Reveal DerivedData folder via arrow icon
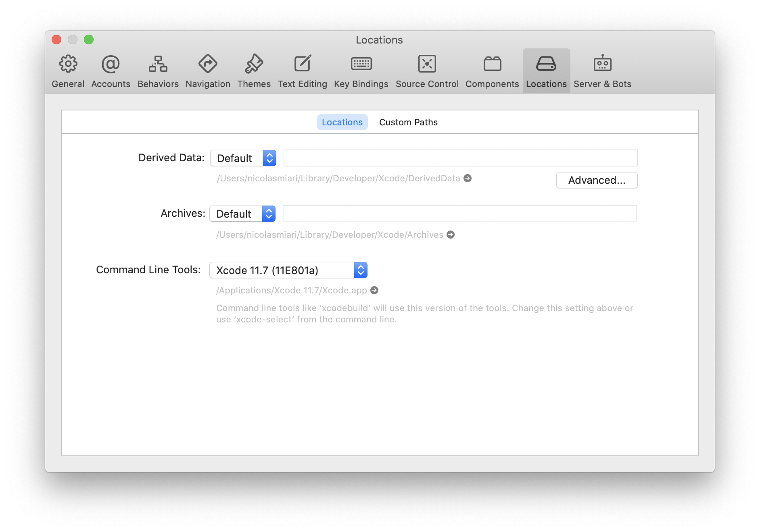Image resolution: width=760 pixels, height=532 pixels. (468, 178)
